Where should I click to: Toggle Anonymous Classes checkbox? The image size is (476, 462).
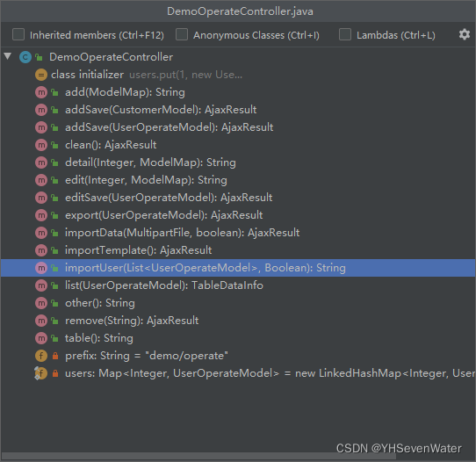pyautogui.click(x=182, y=34)
